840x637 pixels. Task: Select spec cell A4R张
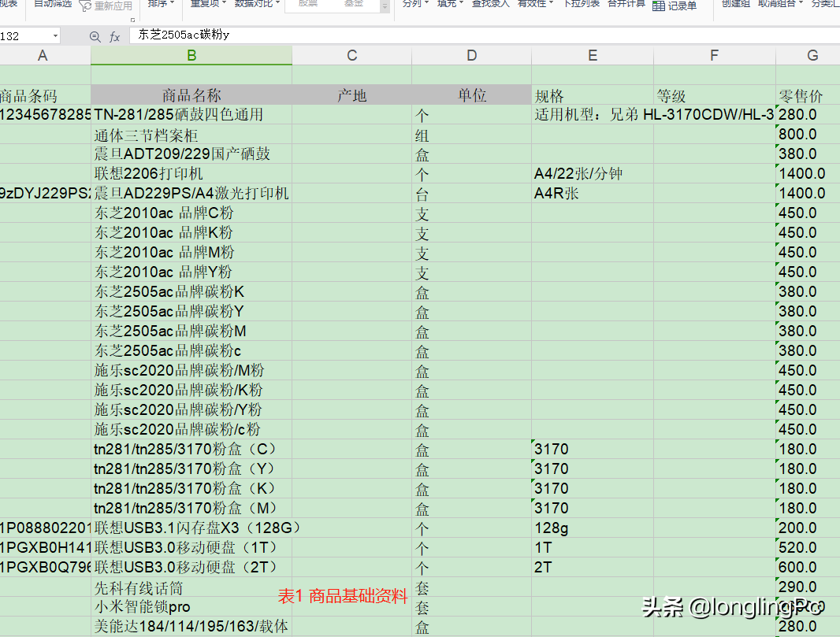593,193
